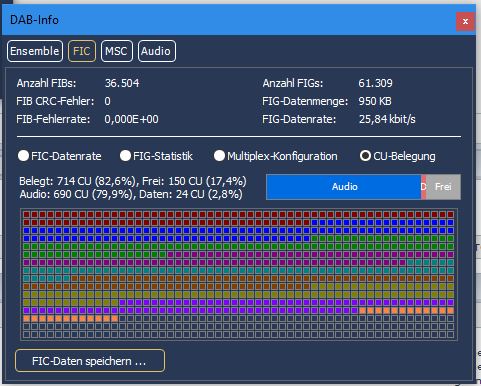Open the FIC tab
This screenshot has width=481, height=386.
tap(82, 51)
